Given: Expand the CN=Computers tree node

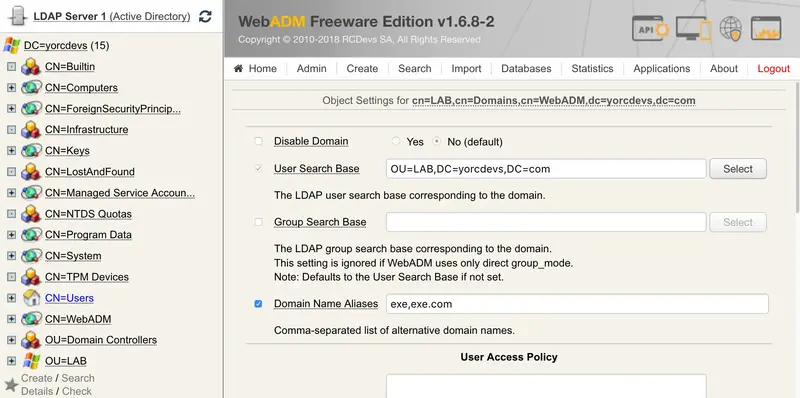Looking at the screenshot, I should click(x=11, y=88).
